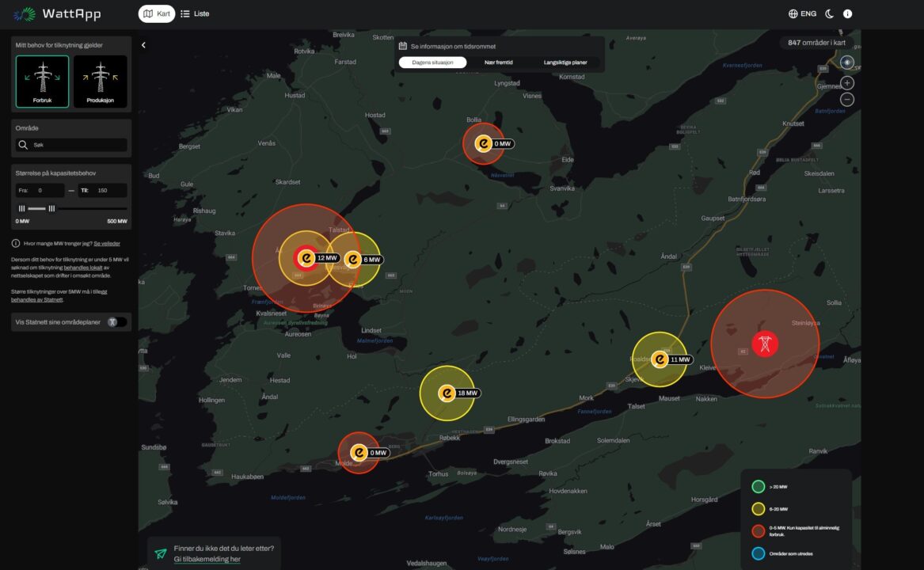Click the search magnifier in the Område panel
Viewport: 924px width, 570px height.
pos(22,144)
